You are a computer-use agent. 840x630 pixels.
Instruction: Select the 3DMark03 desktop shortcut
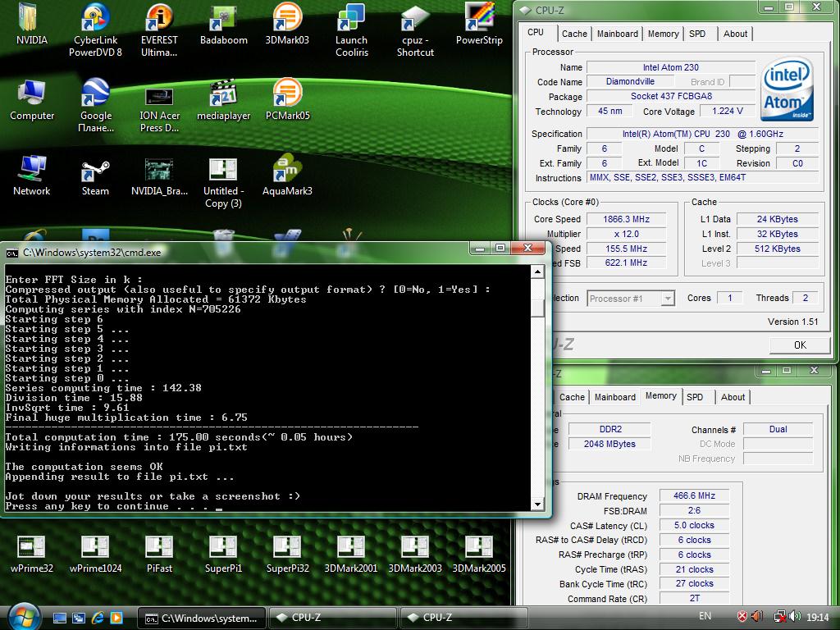287,25
